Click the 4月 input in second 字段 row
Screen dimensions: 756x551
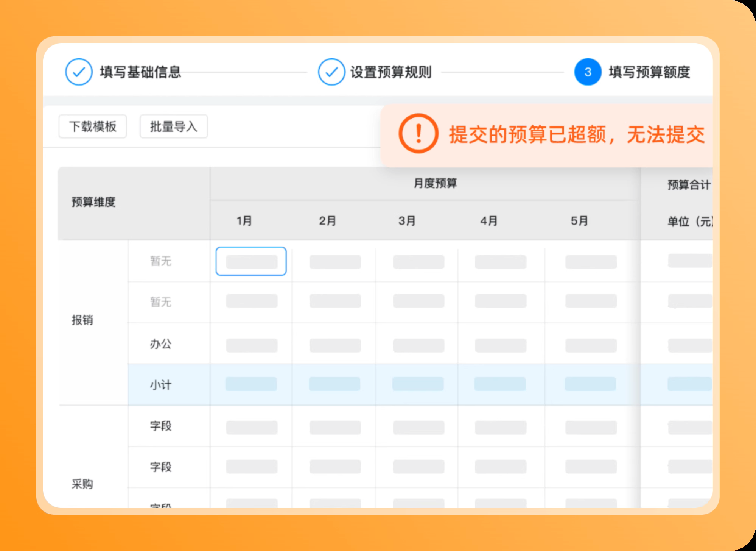tap(501, 467)
